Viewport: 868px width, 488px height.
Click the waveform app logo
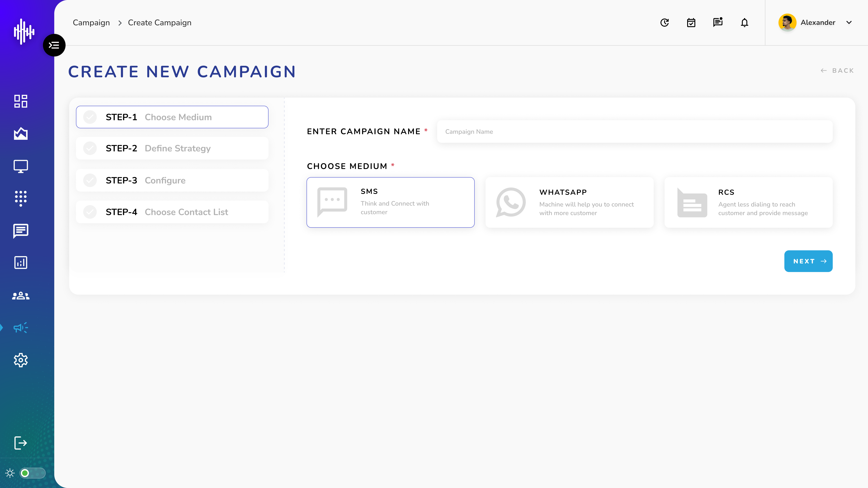24,32
